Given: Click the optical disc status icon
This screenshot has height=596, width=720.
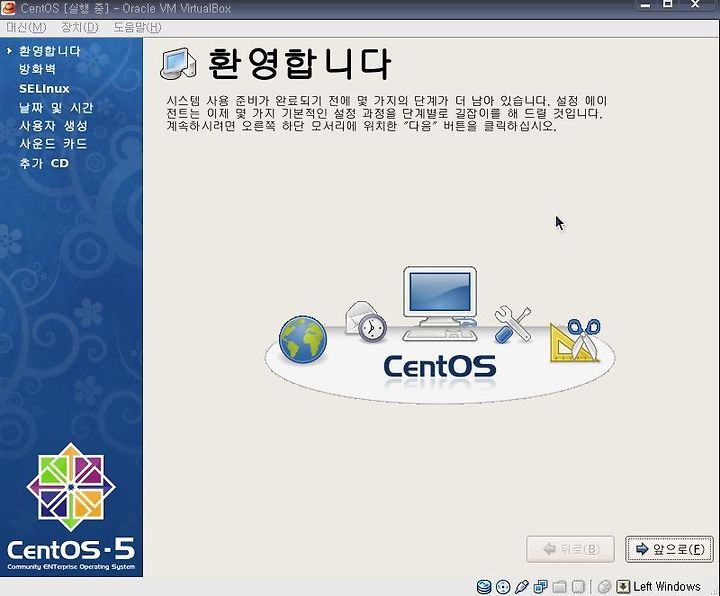Looking at the screenshot, I should point(503,586).
